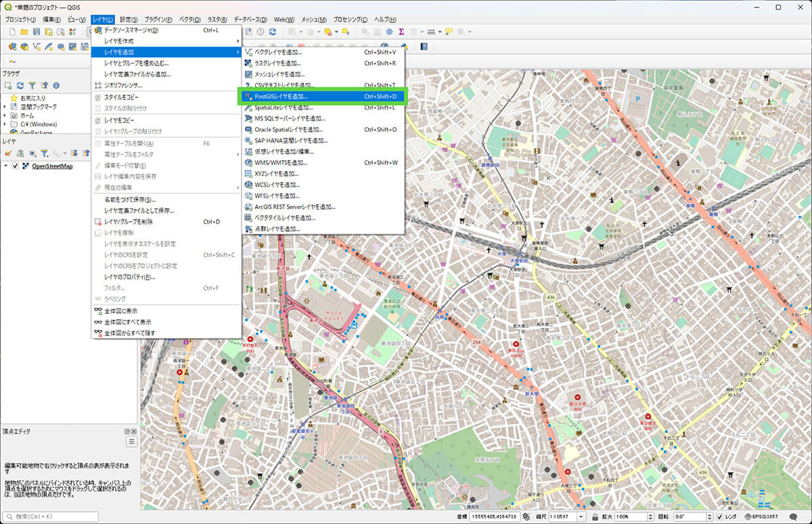Choose ラスタレイヤを追加 from the submenu
Image resolution: width=812 pixels, height=524 pixels.
pos(323,64)
